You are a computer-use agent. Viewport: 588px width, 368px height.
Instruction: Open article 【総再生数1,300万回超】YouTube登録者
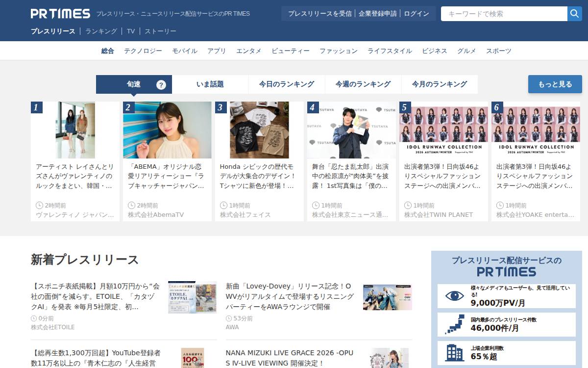[x=96, y=358]
